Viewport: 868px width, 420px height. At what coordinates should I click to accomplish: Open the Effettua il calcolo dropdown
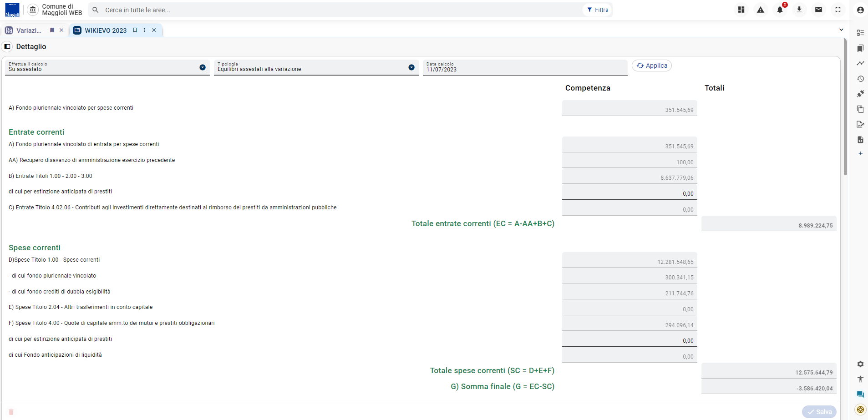point(107,67)
